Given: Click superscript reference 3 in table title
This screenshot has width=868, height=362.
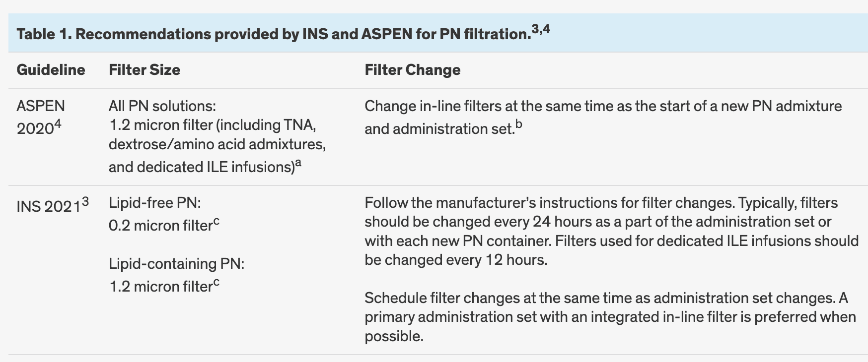Looking at the screenshot, I should click(535, 29).
